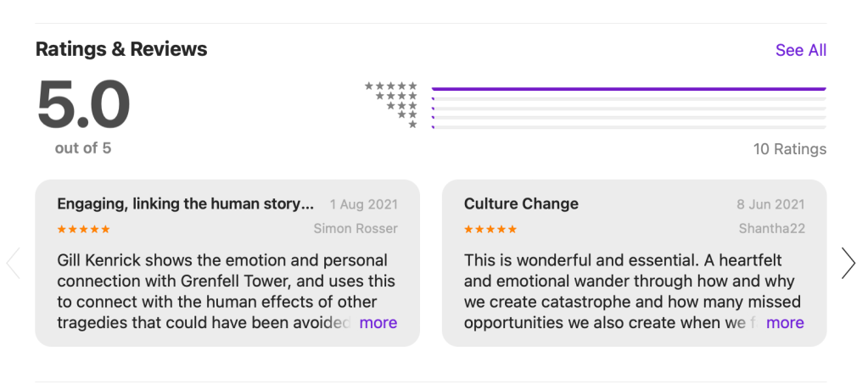The image size is (868, 390).
Task: Click the 10 Ratings count label
Action: (x=789, y=149)
